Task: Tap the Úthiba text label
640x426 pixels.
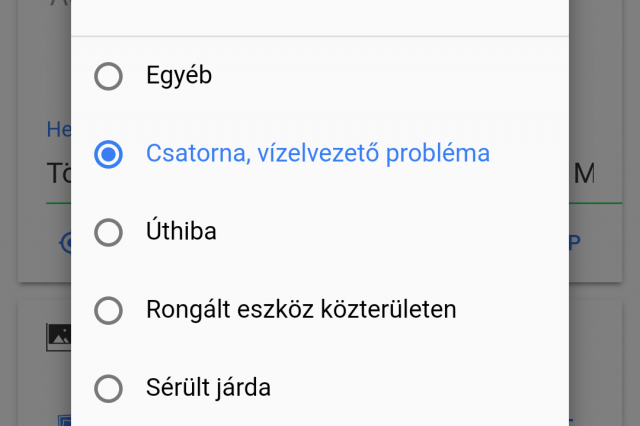Action: click(181, 230)
